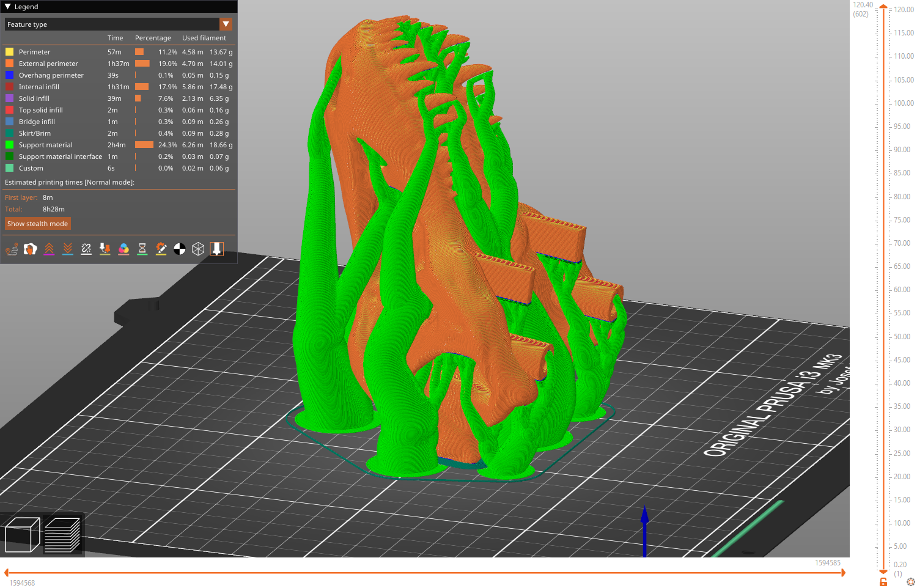917x588 pixels.
Task: Toggle Custom G-codes gear-pencil icon
Action: 161,249
